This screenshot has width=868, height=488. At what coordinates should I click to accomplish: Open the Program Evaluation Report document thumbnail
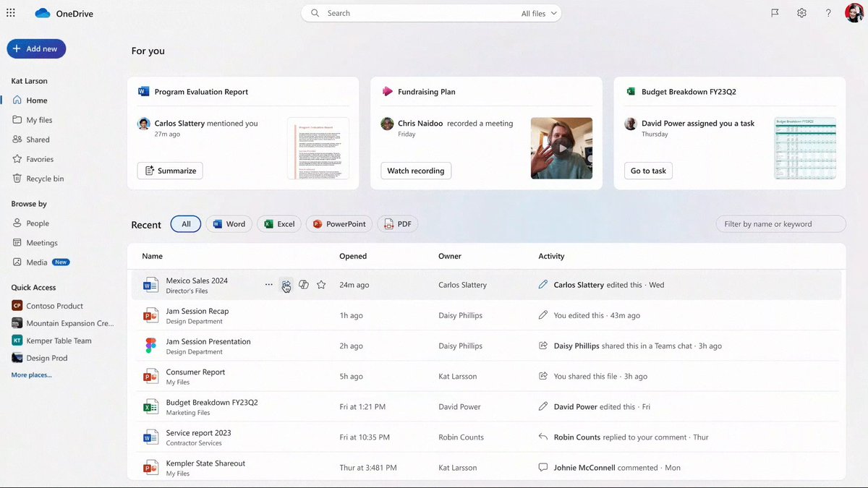click(x=318, y=148)
